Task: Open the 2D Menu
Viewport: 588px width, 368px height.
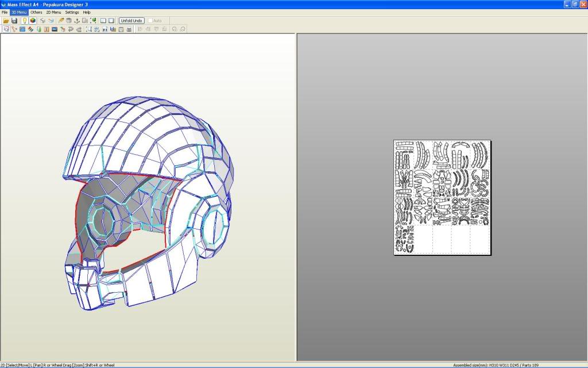Action: (53, 13)
